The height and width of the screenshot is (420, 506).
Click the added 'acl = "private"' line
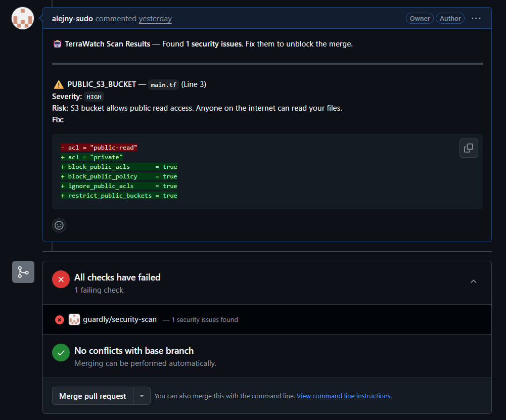[92, 157]
